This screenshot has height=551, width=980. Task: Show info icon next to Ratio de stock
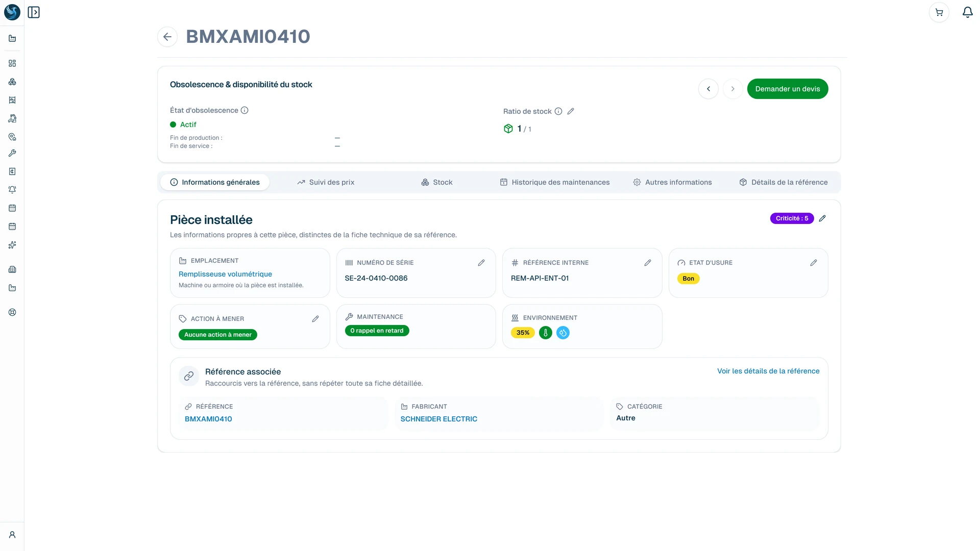(x=558, y=111)
